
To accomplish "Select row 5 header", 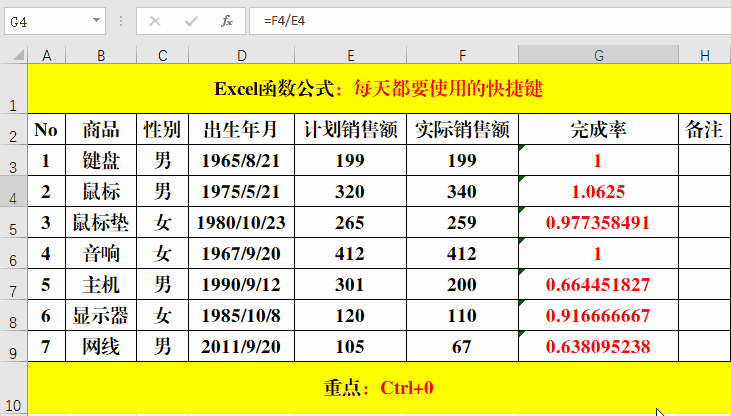I will click(14, 222).
